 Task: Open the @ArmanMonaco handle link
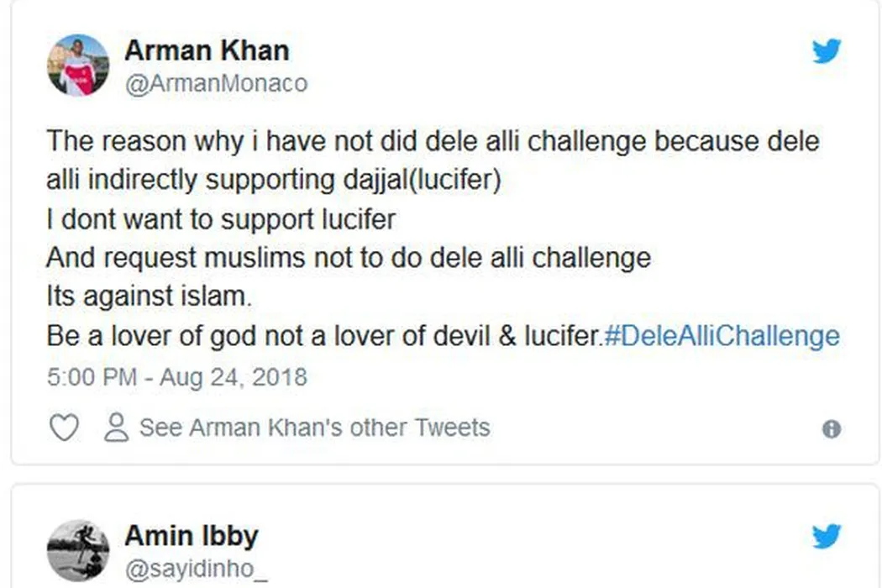[216, 84]
